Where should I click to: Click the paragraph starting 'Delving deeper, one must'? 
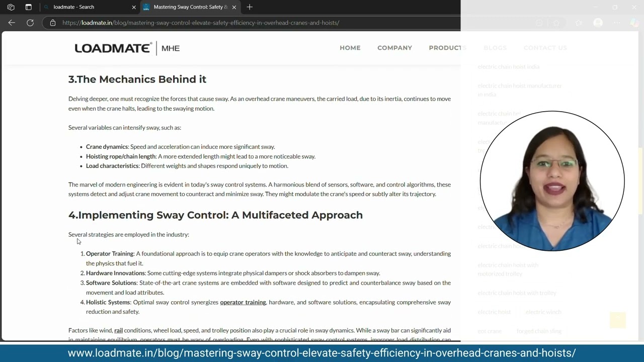point(260,104)
